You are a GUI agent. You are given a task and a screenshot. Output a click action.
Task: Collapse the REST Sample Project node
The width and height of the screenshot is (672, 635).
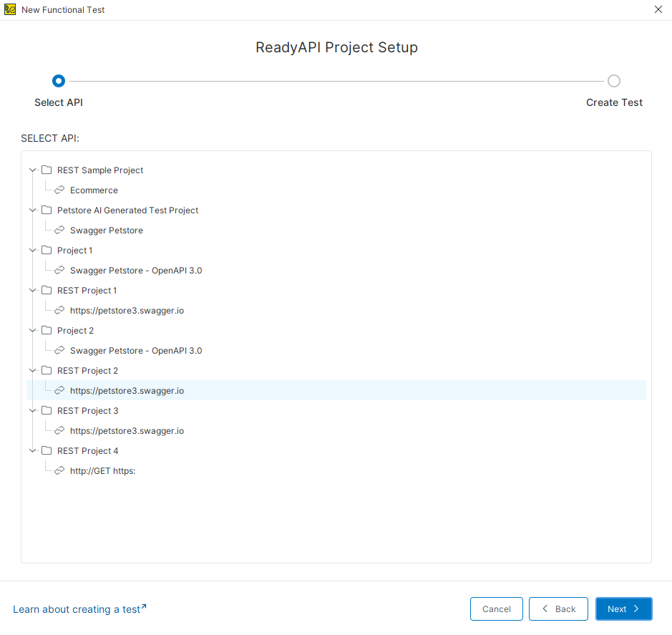(32, 170)
